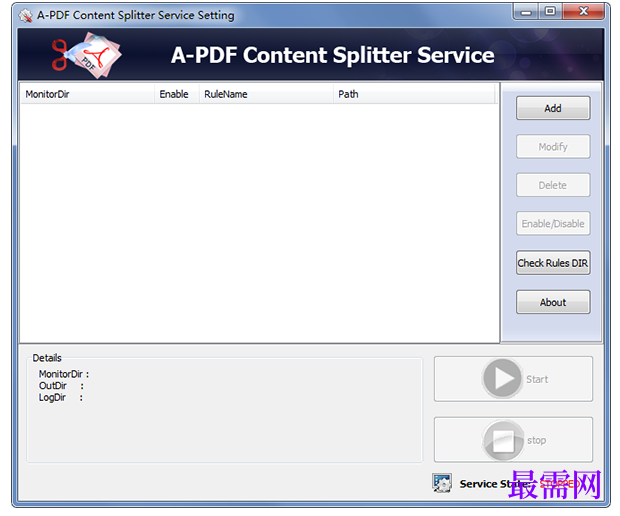Click the Delete button
620x516 pixels.
tap(553, 185)
